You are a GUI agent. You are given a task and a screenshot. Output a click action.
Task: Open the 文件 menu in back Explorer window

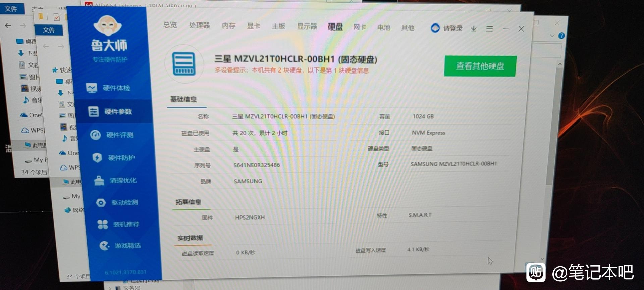pyautogui.click(x=11, y=9)
